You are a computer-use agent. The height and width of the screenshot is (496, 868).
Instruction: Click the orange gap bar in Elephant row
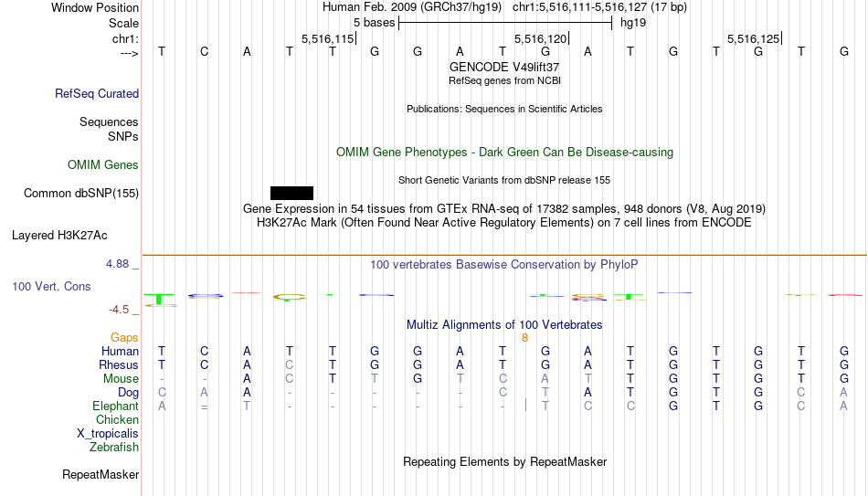(525, 406)
